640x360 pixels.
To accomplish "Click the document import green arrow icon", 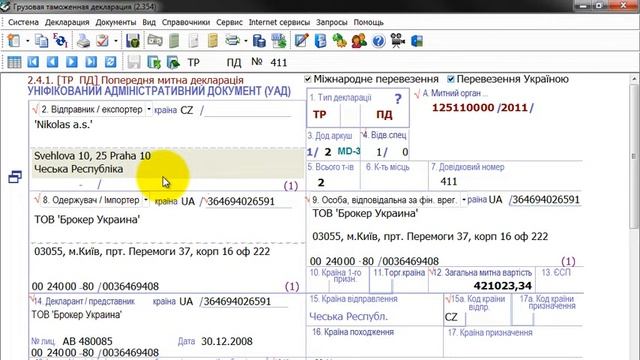I will 173,62.
